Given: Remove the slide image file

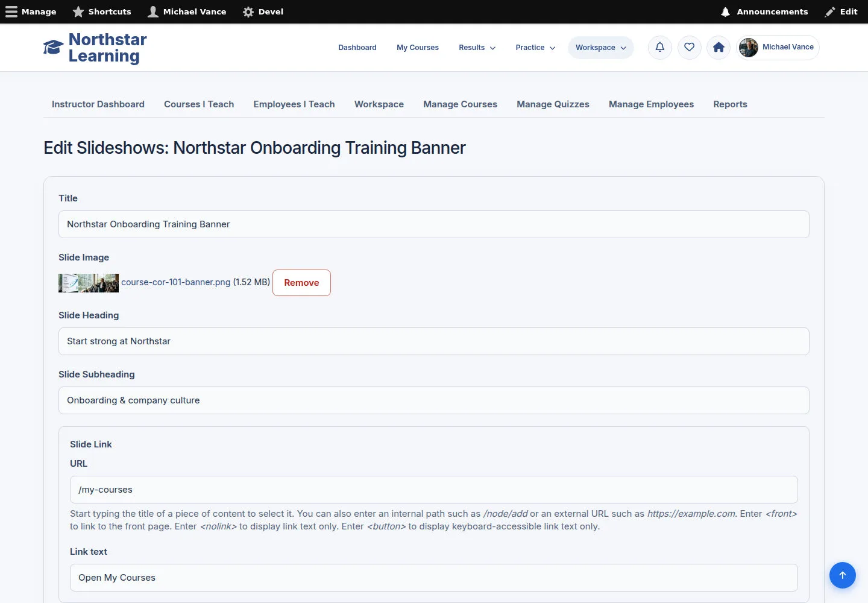Looking at the screenshot, I should (x=301, y=283).
